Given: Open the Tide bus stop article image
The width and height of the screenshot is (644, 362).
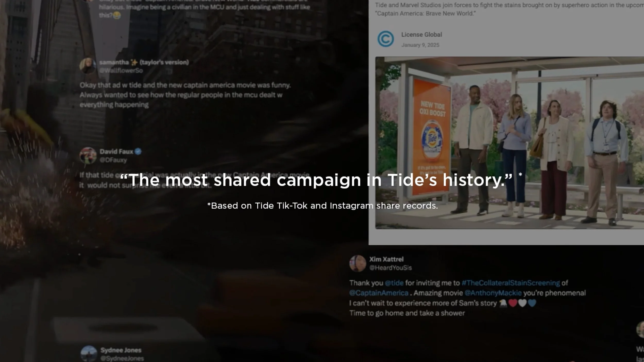Looking at the screenshot, I should 510,143.
